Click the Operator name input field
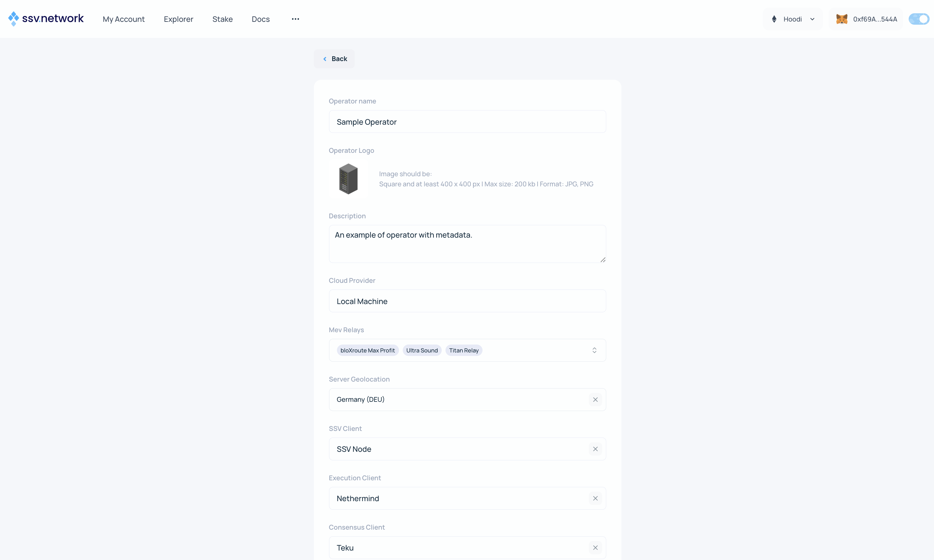This screenshot has height=560, width=934. [467, 122]
